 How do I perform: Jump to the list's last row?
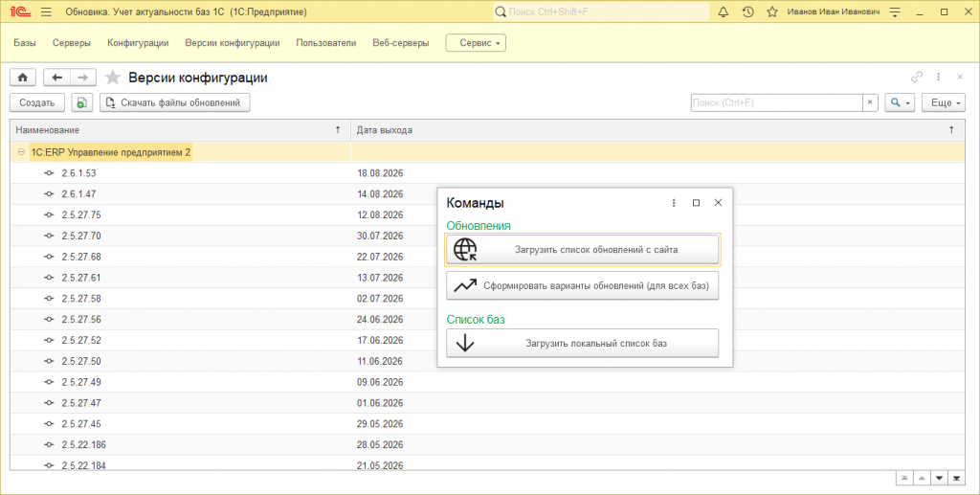[x=956, y=478]
